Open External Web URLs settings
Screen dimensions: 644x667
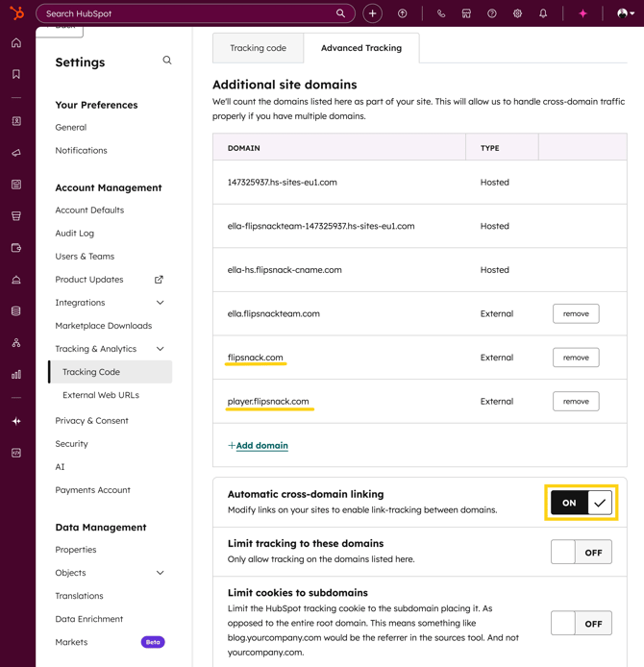tap(101, 395)
